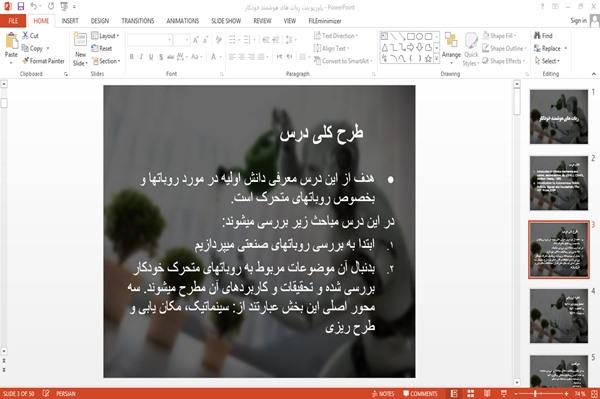Image resolution: width=600 pixels, height=399 pixels.
Task: Clear all formatting with eraser icon
Action: [x=218, y=39]
